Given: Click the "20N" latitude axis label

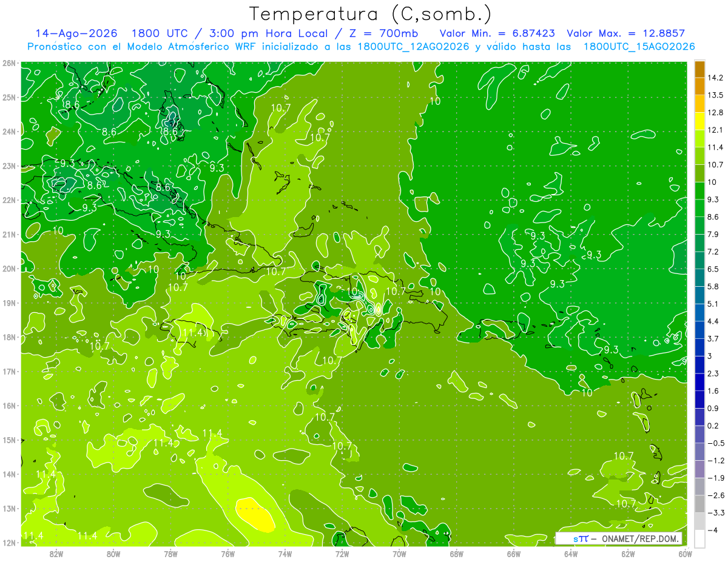Looking at the screenshot, I should tap(9, 269).
